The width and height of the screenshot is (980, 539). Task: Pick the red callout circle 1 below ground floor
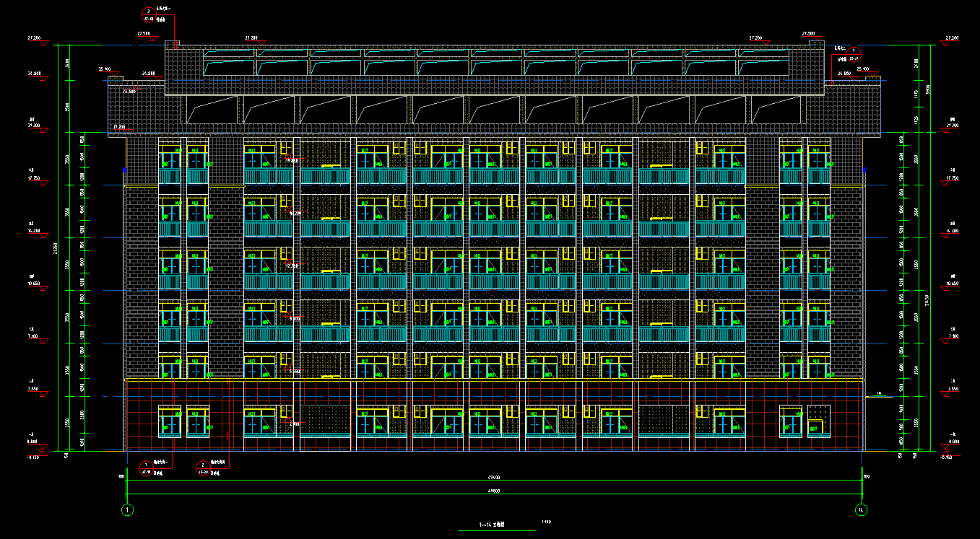tap(145, 468)
